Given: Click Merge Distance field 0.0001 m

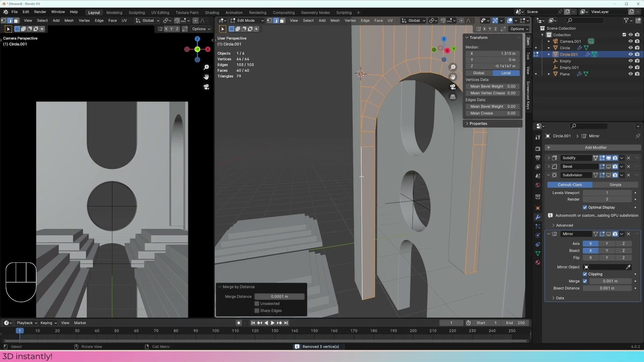Looking at the screenshot, I should 279,297.
